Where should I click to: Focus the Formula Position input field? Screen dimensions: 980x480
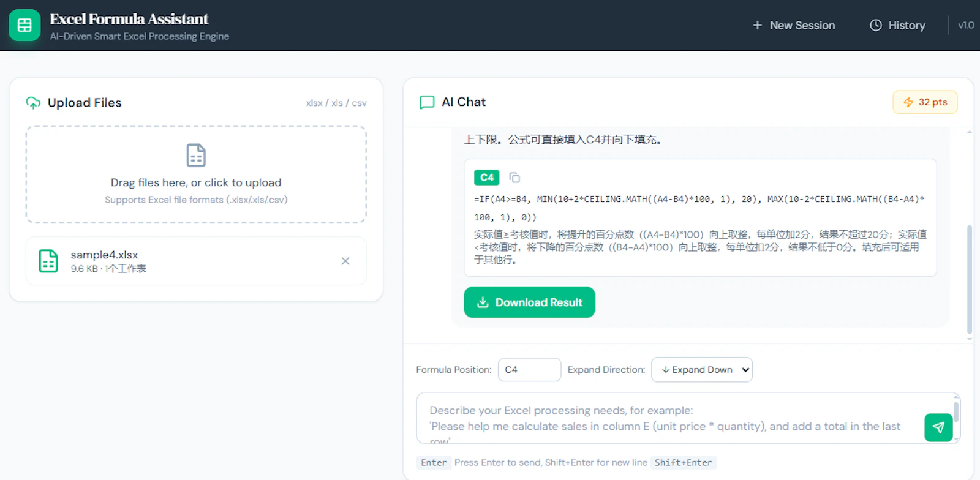[529, 370]
